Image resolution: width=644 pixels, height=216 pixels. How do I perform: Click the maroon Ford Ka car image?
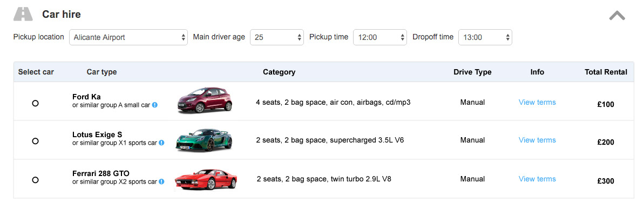click(205, 100)
